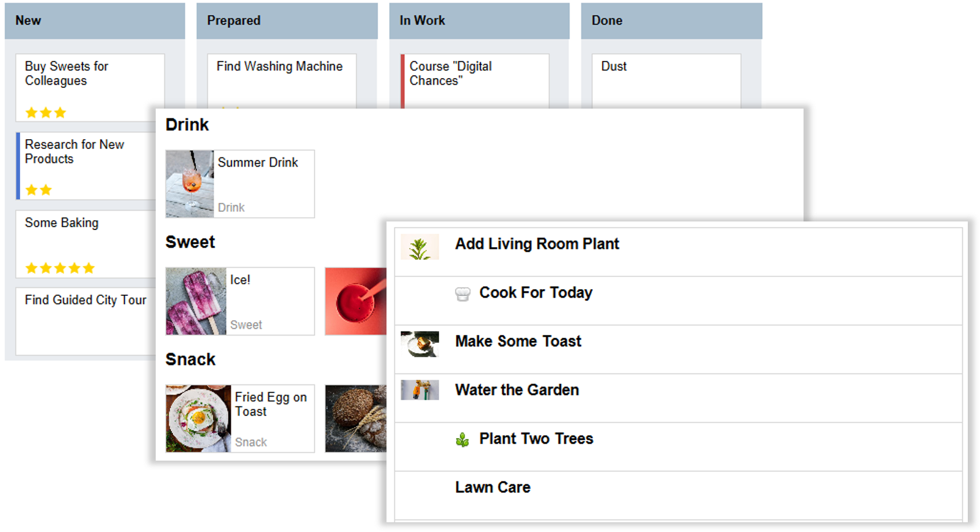The image size is (980, 532).
Task: Open the Course "Digital Chances" card
Action: pos(475,81)
